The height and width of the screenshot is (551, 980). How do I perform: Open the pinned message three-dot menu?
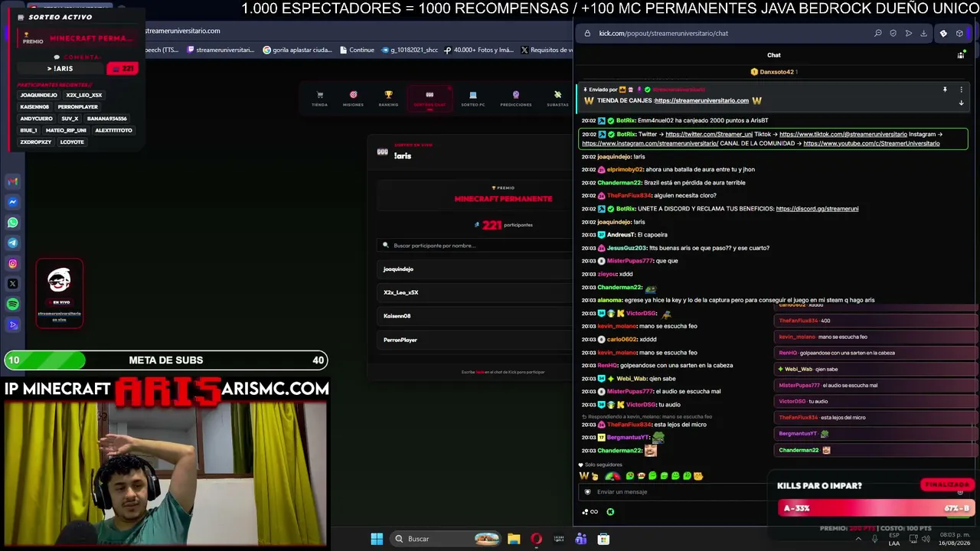961,90
